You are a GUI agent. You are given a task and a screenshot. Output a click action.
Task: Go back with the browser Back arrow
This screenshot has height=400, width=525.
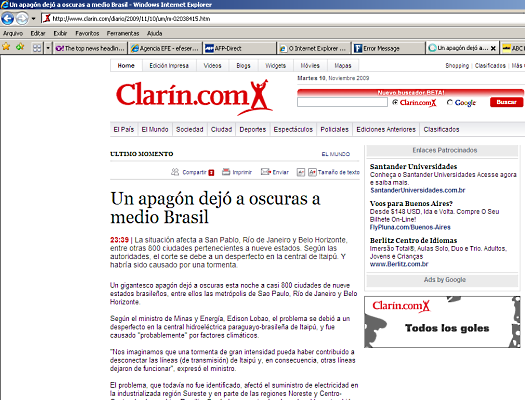click(x=7, y=18)
